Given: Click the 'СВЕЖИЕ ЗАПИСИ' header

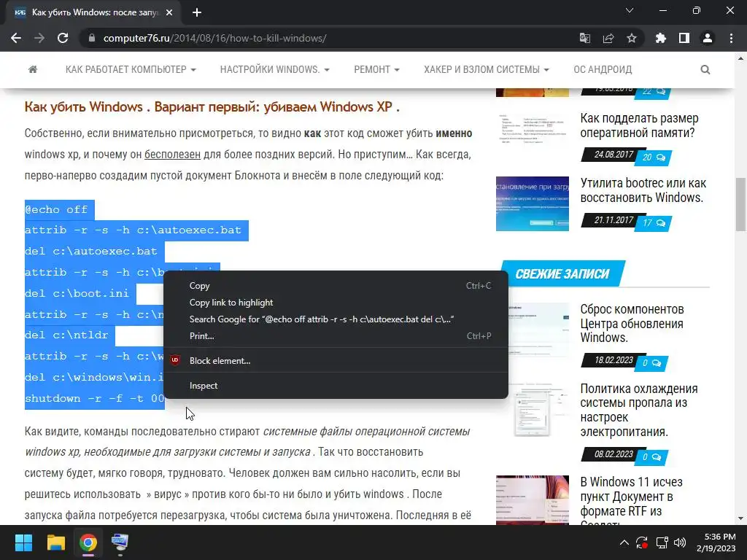Looking at the screenshot, I should click(562, 274).
